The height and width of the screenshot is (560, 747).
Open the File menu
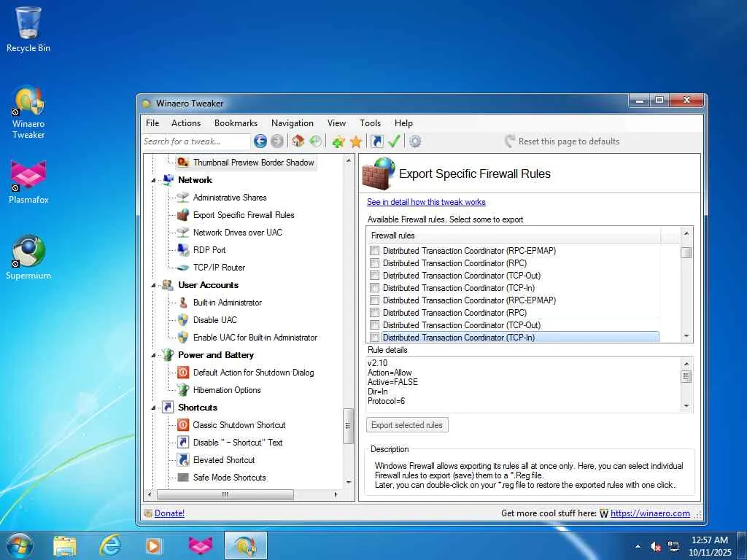click(152, 122)
